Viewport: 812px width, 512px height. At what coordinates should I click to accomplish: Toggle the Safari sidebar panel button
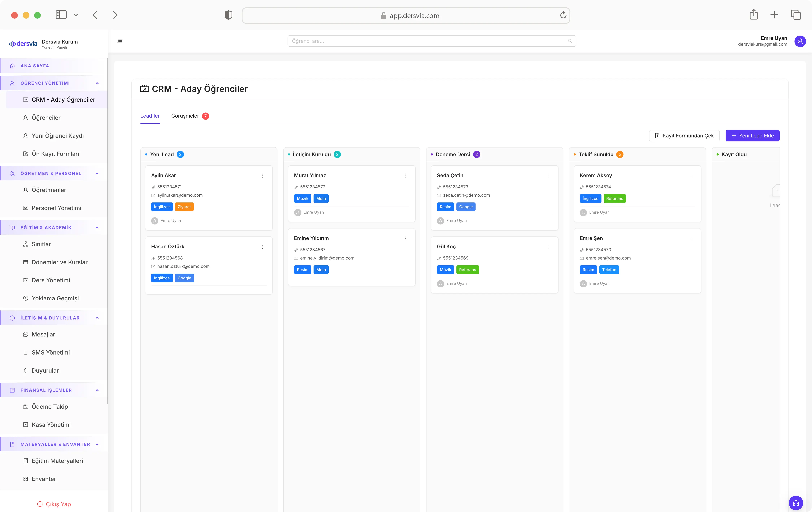click(61, 15)
